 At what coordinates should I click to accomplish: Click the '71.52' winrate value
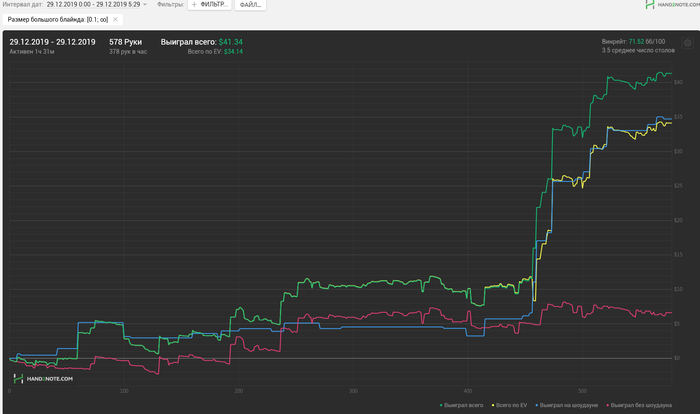tap(636, 42)
